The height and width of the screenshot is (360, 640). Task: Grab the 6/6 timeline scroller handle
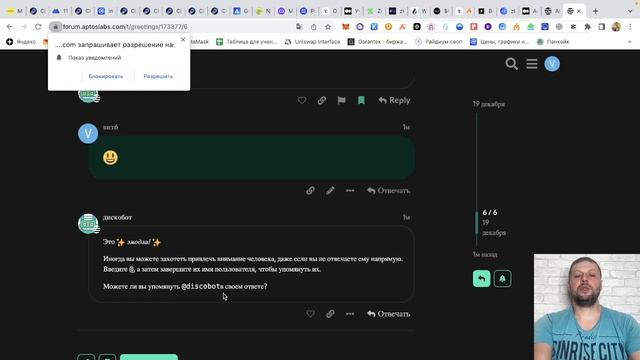click(x=476, y=223)
